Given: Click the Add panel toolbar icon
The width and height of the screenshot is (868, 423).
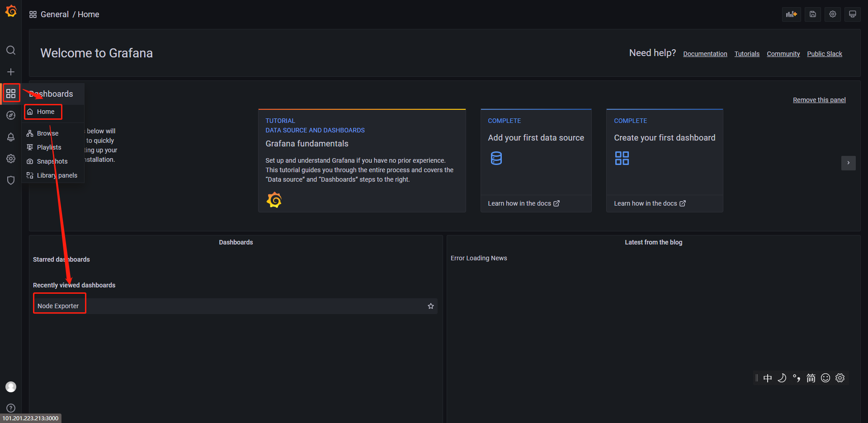Looking at the screenshot, I should pyautogui.click(x=792, y=14).
